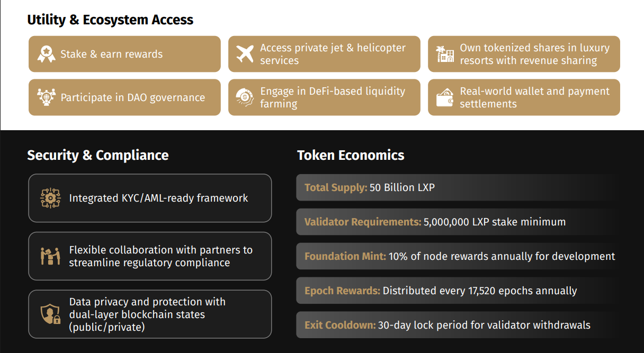Click the data privacy shield lock icon
644x353 pixels.
click(51, 314)
